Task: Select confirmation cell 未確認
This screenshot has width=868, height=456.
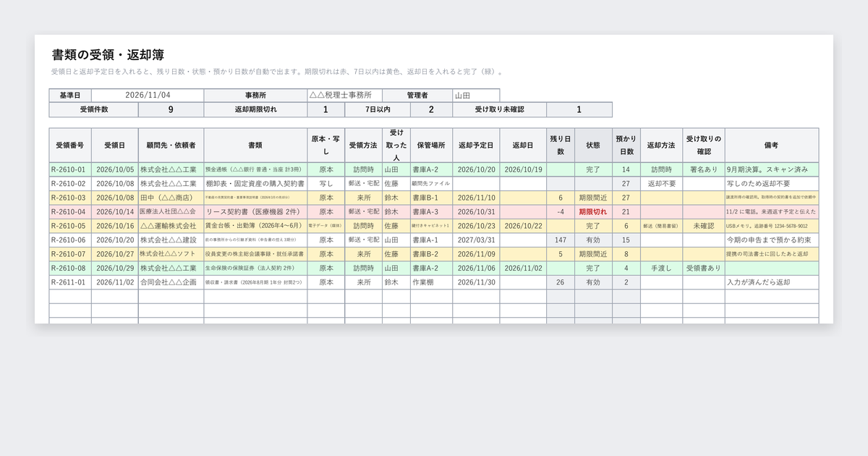Action: 704,226
